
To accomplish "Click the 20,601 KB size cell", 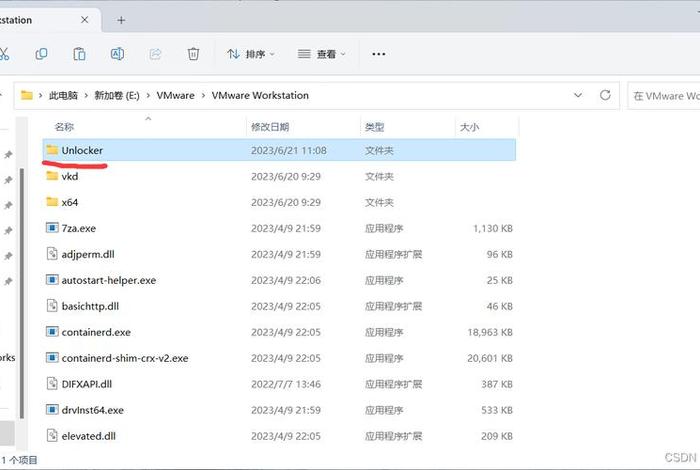I will point(490,358).
